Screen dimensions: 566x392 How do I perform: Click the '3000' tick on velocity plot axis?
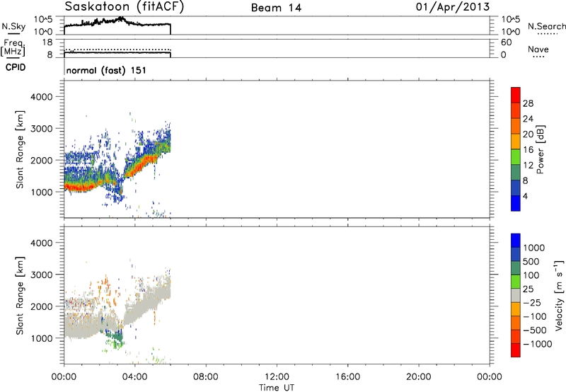click(41, 275)
